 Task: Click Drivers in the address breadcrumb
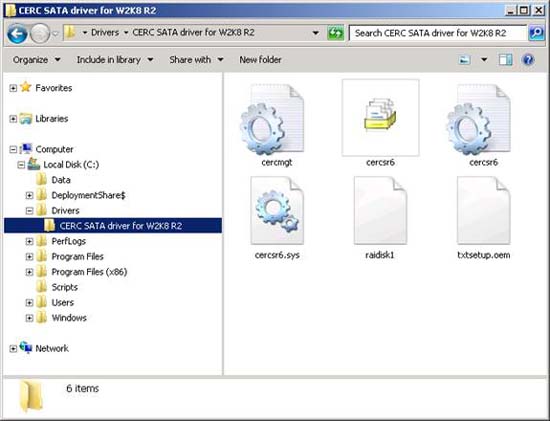click(x=105, y=33)
